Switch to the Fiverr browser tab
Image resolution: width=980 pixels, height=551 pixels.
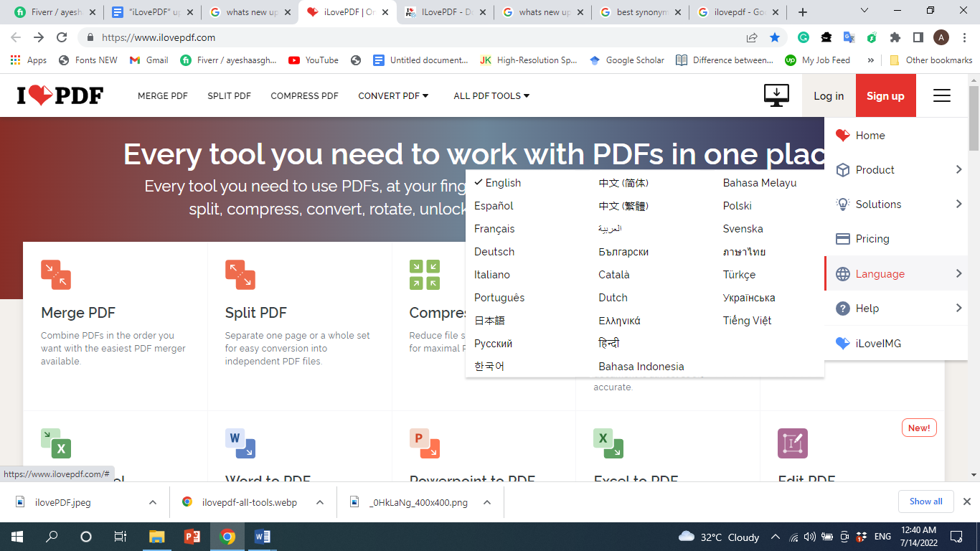(53, 12)
